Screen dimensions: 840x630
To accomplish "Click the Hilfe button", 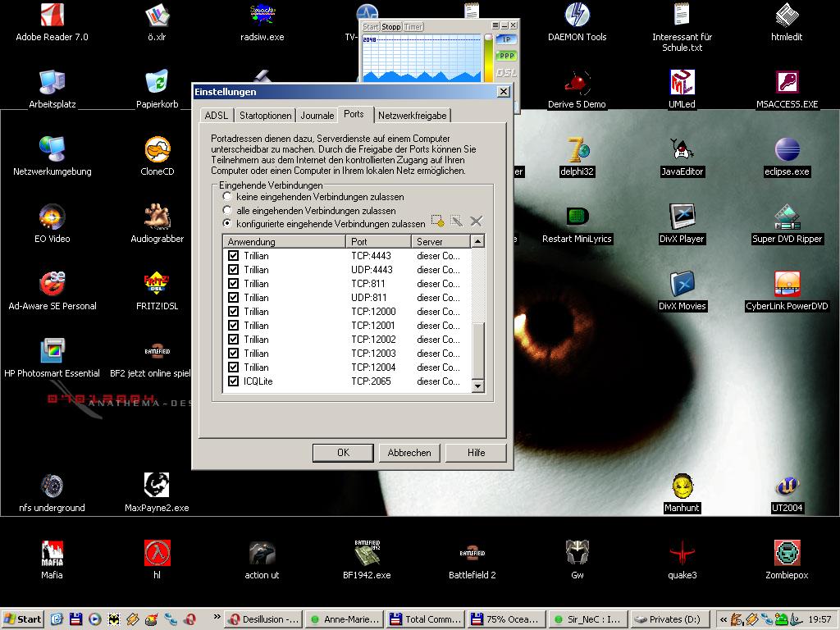I will (476, 453).
